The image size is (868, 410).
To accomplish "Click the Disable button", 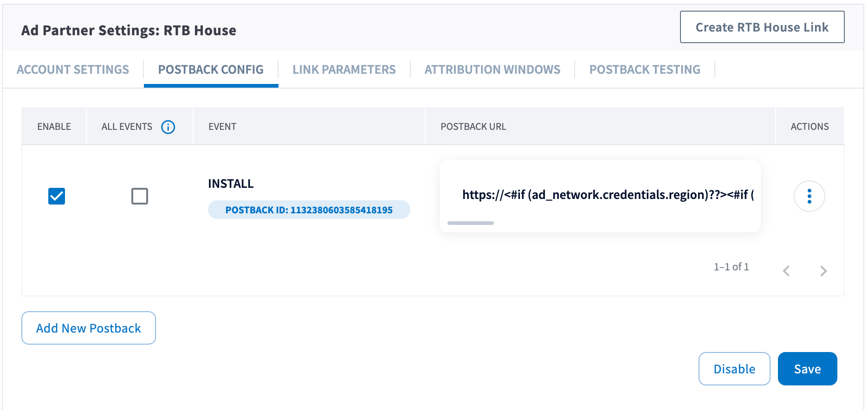I will [x=734, y=369].
